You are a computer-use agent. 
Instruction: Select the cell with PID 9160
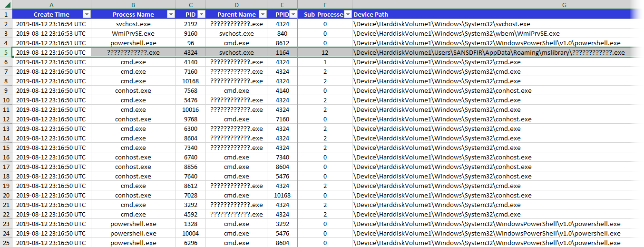coord(190,33)
